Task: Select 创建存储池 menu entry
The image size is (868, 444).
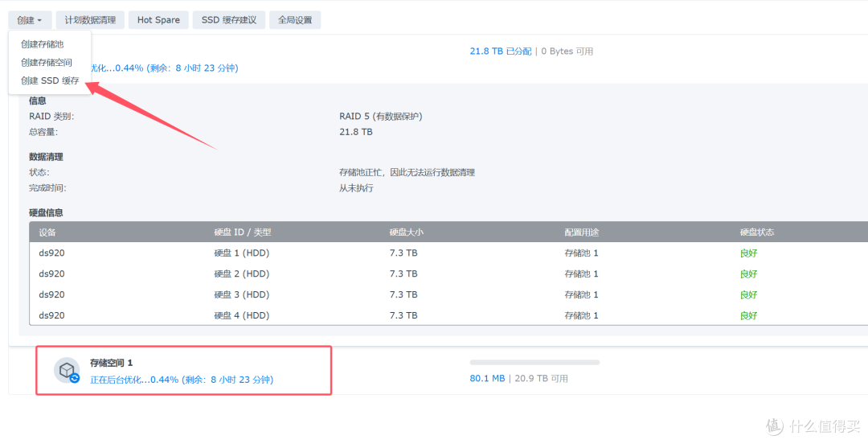Action: (43, 44)
